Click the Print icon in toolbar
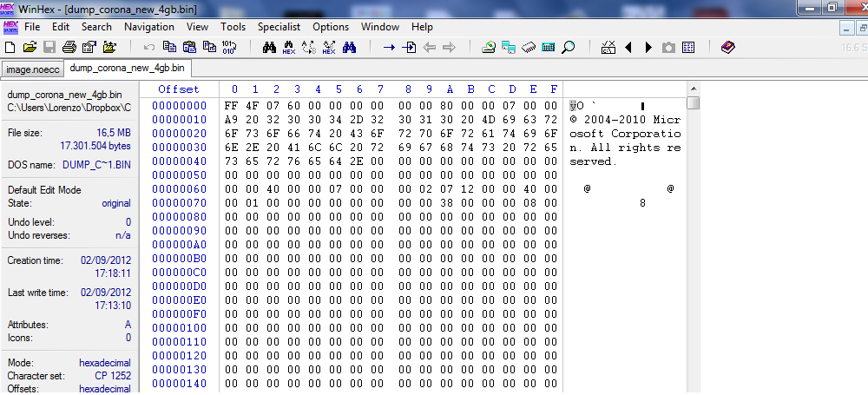Viewport: 868px width, 395px height. point(69,47)
